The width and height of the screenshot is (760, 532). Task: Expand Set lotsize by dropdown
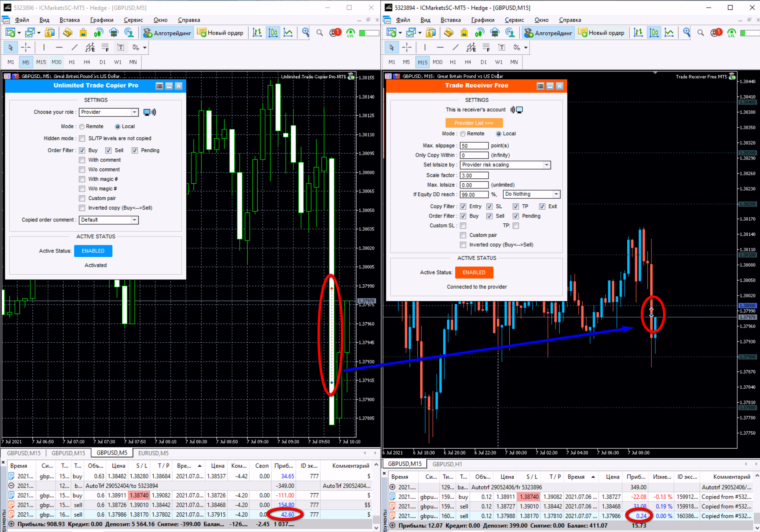(546, 165)
